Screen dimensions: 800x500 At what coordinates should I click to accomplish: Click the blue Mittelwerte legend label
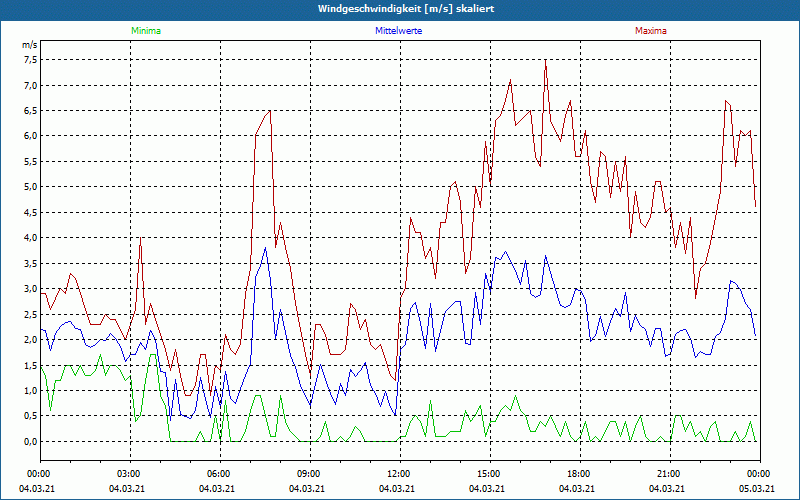(x=398, y=31)
